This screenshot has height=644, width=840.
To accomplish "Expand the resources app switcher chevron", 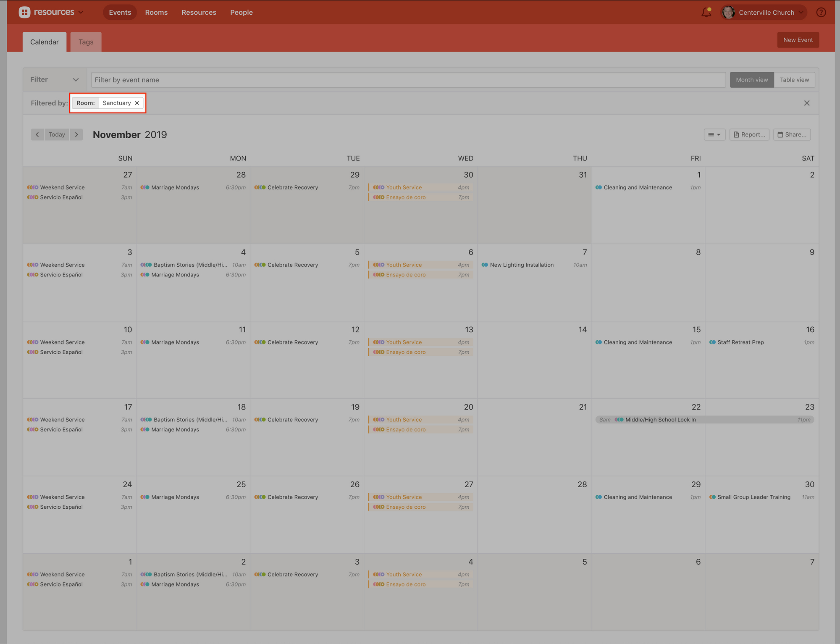I will click(81, 12).
